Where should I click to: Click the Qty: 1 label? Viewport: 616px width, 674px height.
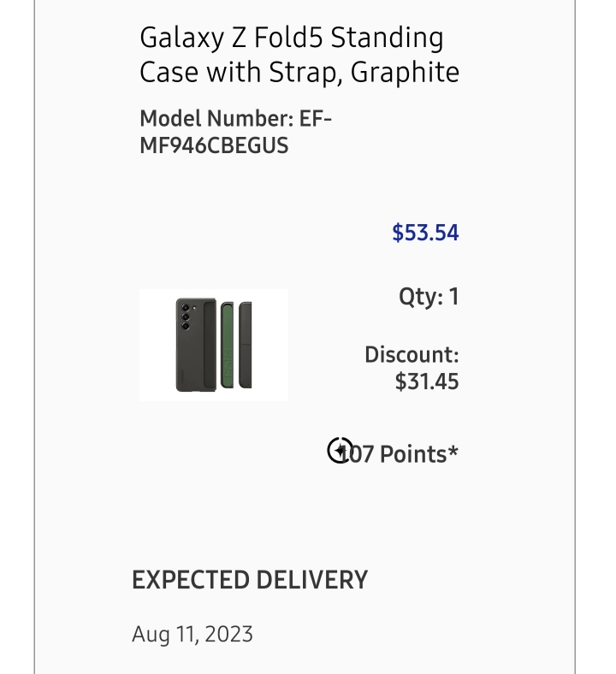[429, 297]
